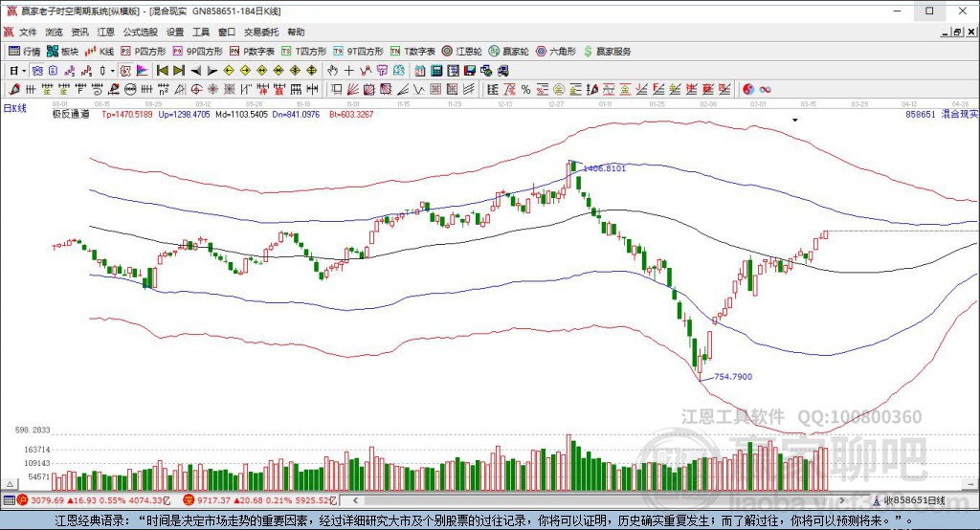Open 赢家服务 service link
This screenshot has height=530, width=980.
pos(608,52)
